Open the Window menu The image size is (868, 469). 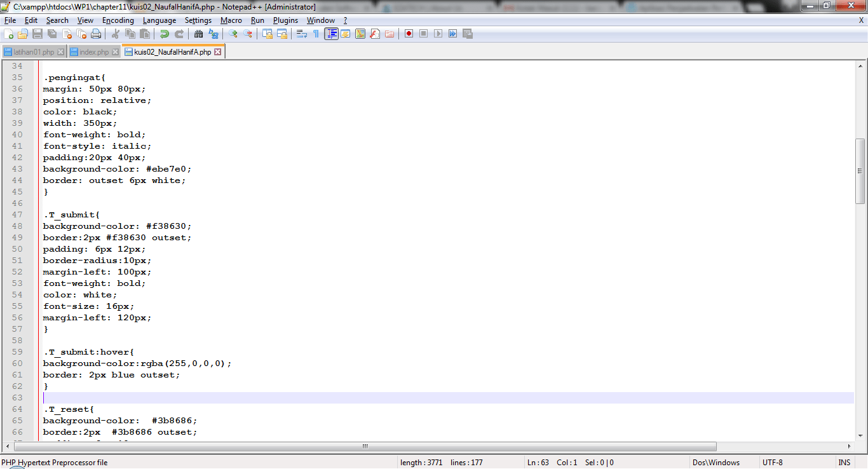pos(321,20)
